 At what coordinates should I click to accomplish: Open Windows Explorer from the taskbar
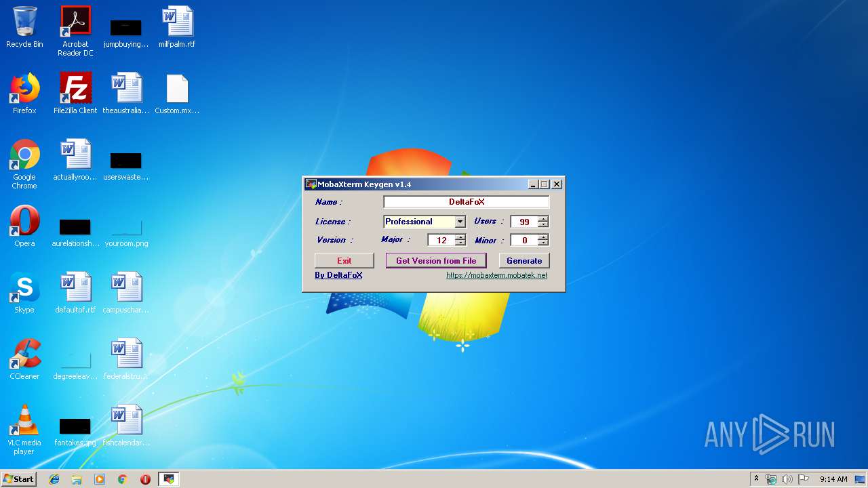pyautogui.click(x=77, y=479)
